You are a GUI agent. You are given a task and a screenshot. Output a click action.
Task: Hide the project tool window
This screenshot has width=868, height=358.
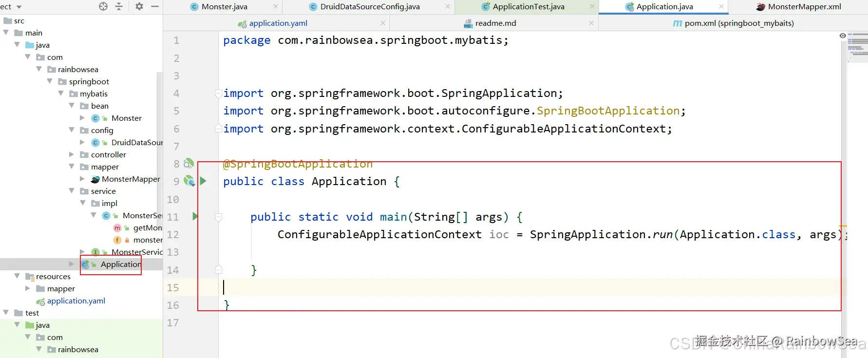[x=155, y=6]
